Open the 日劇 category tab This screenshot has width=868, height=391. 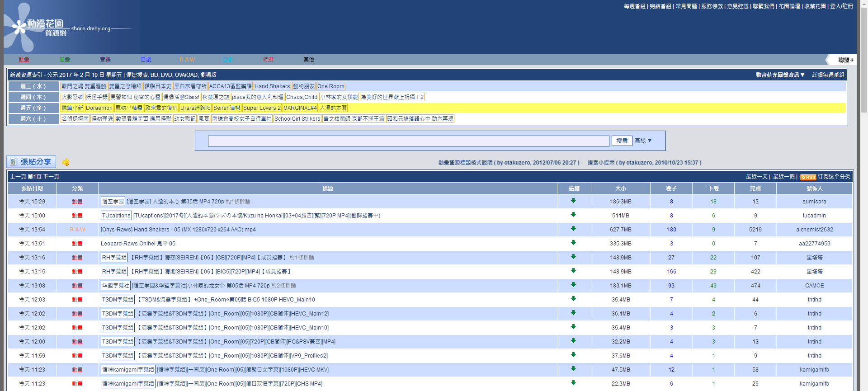(146, 60)
